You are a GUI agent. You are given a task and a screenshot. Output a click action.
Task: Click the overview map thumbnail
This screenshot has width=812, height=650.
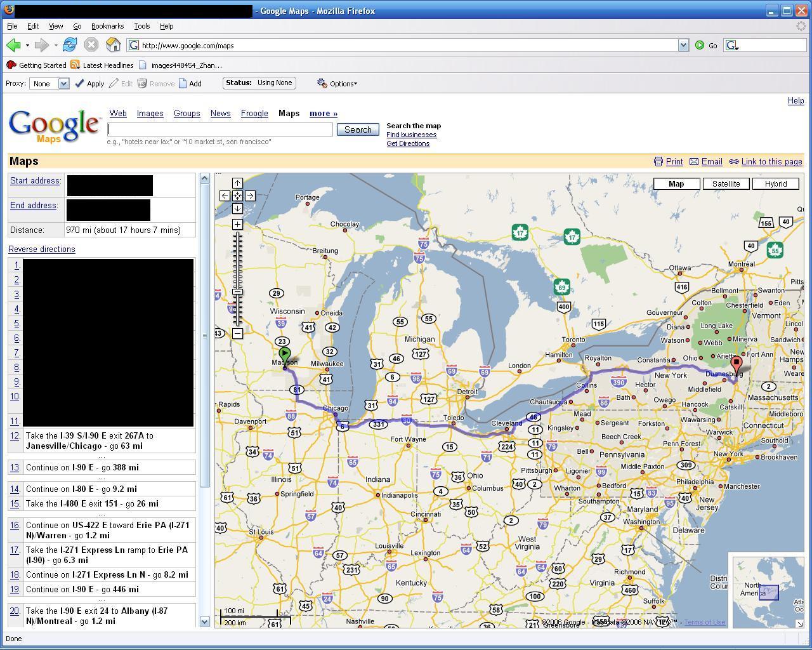click(768, 592)
